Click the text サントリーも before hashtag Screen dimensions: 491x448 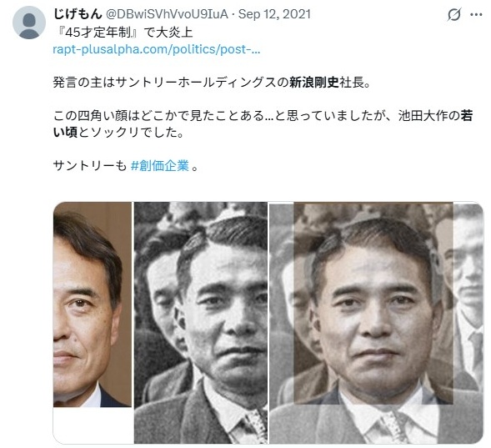click(90, 165)
